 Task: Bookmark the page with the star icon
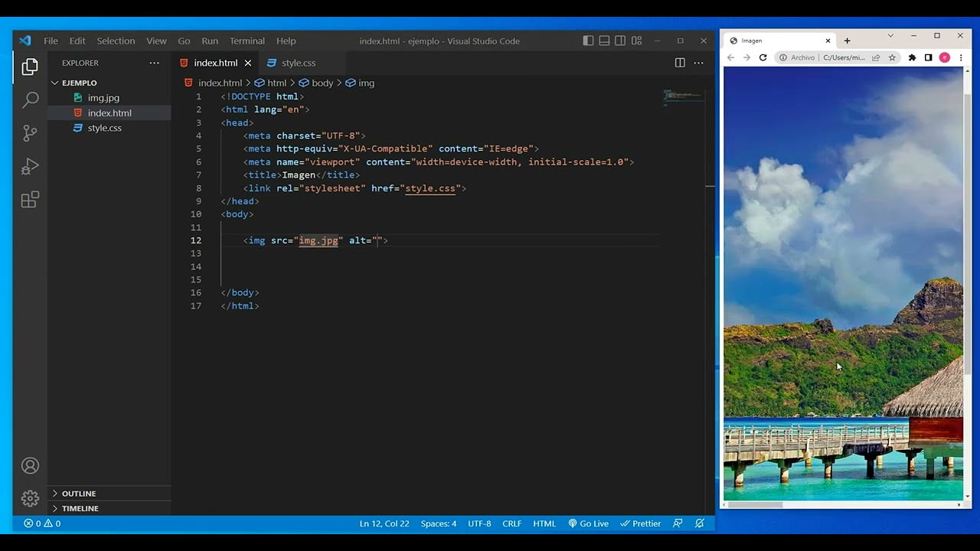893,57
